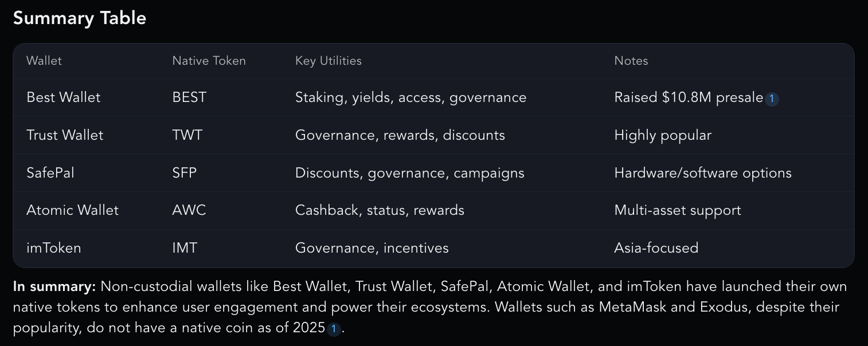Image resolution: width=868 pixels, height=346 pixels.
Task: Open citation 1 beside Raised $10.8M presale
Action: pyautogui.click(x=772, y=99)
